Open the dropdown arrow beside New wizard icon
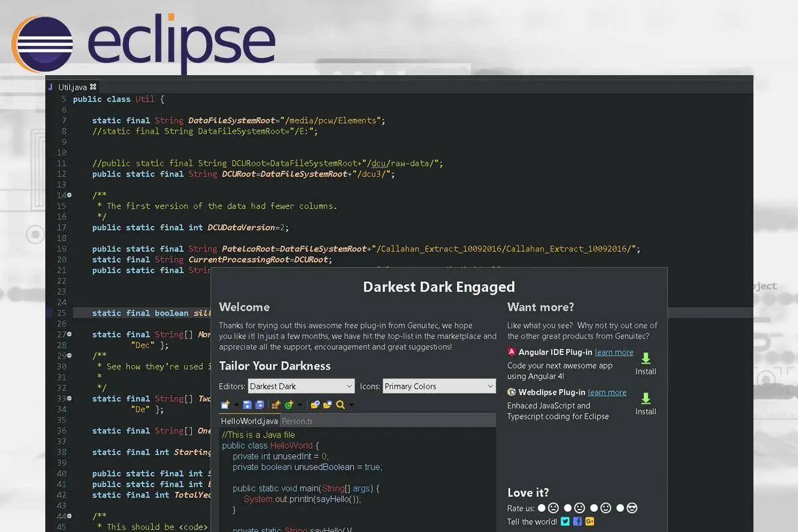The height and width of the screenshot is (532, 798). pyautogui.click(x=236, y=405)
